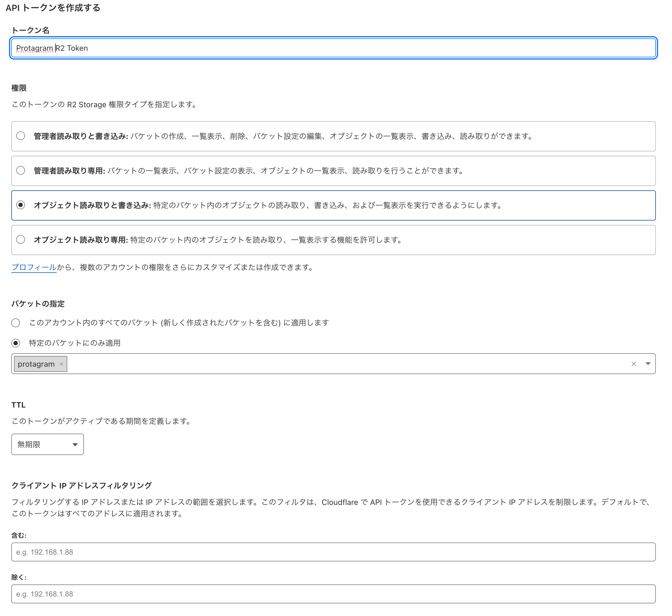The height and width of the screenshot is (616, 672).
Task: Expand the bucket selection dropdown arrow
Action: [648, 364]
